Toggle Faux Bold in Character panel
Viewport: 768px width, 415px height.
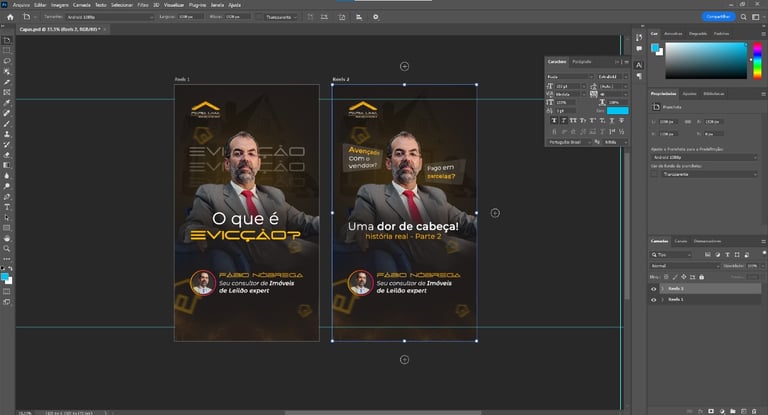click(553, 121)
